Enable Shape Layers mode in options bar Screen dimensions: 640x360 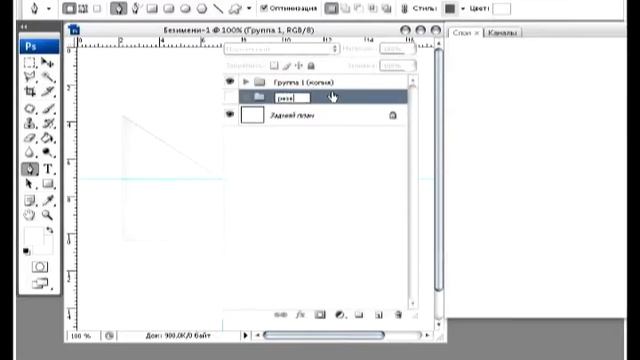69,9
